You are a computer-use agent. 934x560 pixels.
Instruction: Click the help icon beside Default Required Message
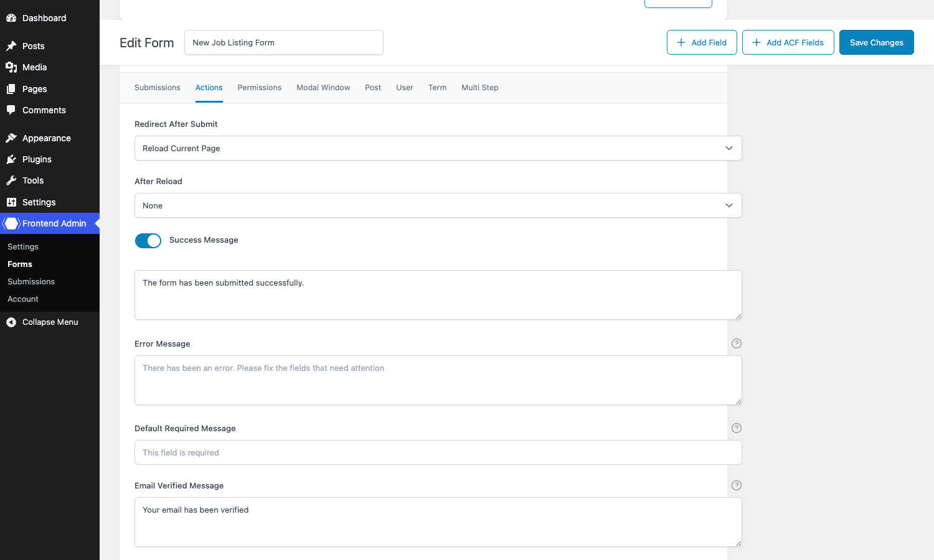click(737, 428)
